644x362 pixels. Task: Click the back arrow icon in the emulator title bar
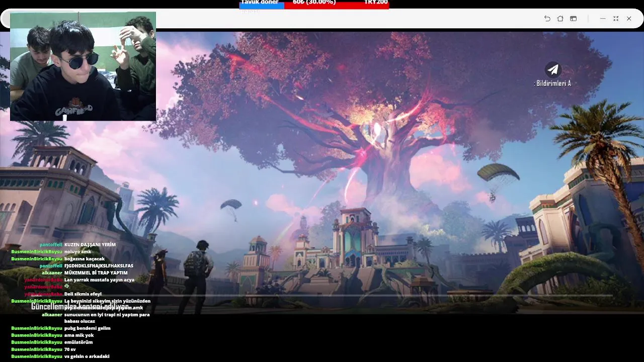point(547,19)
